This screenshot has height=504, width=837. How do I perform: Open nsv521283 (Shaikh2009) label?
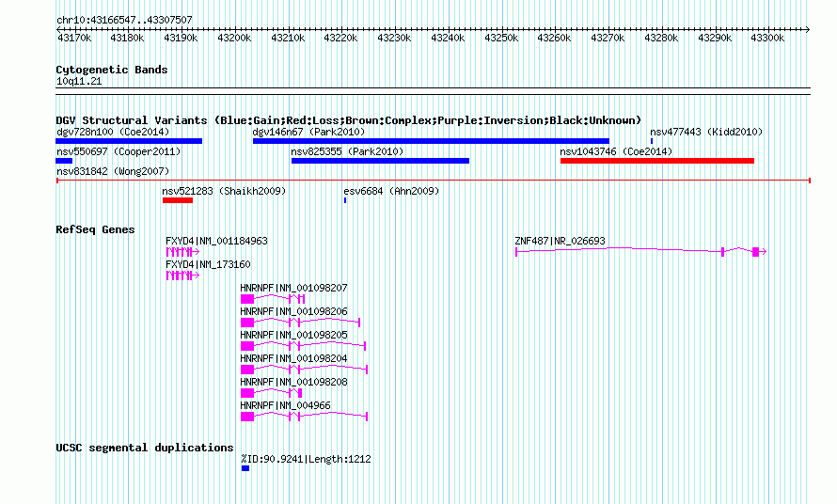224,191
